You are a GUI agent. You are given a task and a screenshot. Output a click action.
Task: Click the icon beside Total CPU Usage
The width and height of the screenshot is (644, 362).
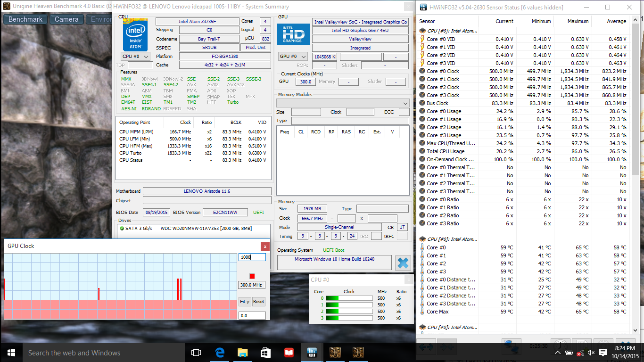pos(422,151)
